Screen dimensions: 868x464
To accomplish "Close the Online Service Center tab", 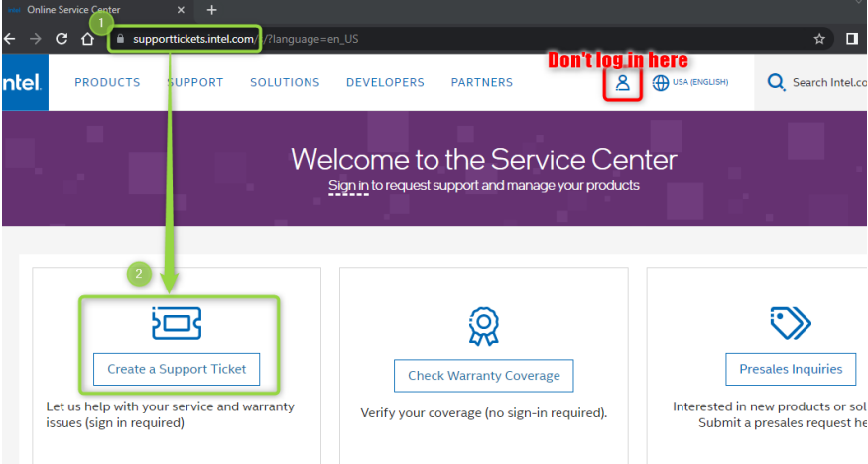I will (x=181, y=10).
